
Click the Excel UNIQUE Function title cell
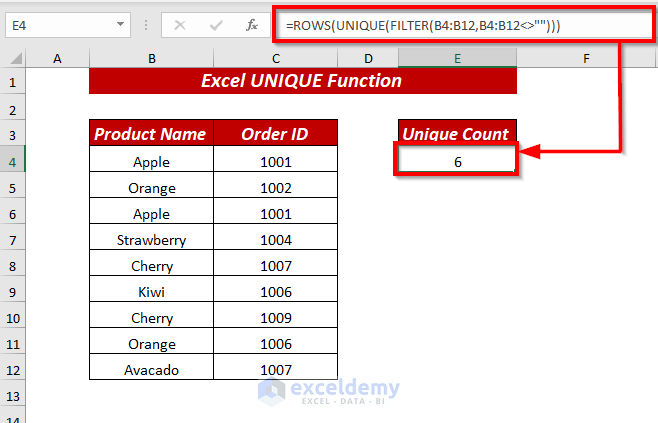(303, 81)
